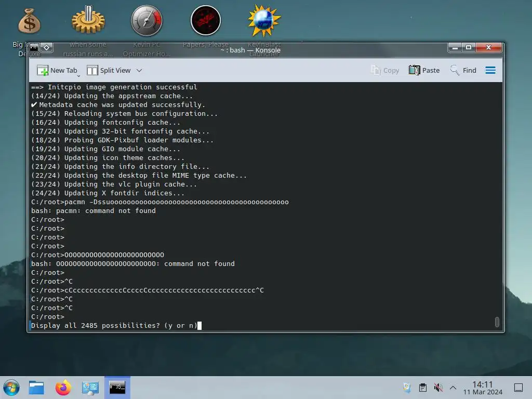
Task: Click the show desktop button
Action: [518, 388]
